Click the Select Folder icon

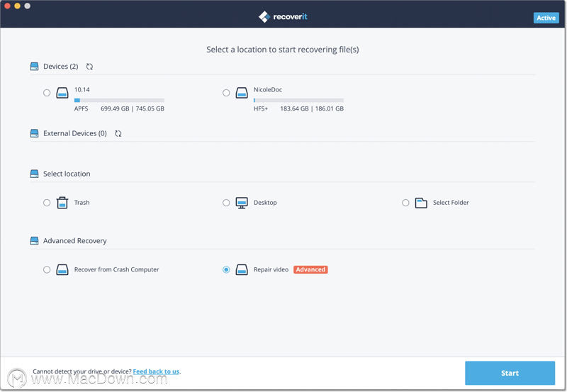pos(421,203)
